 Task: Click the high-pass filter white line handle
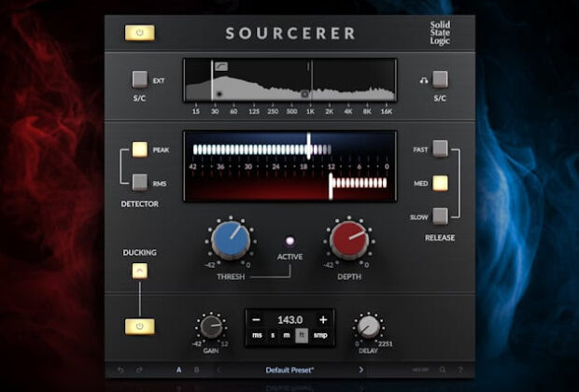tap(212, 80)
